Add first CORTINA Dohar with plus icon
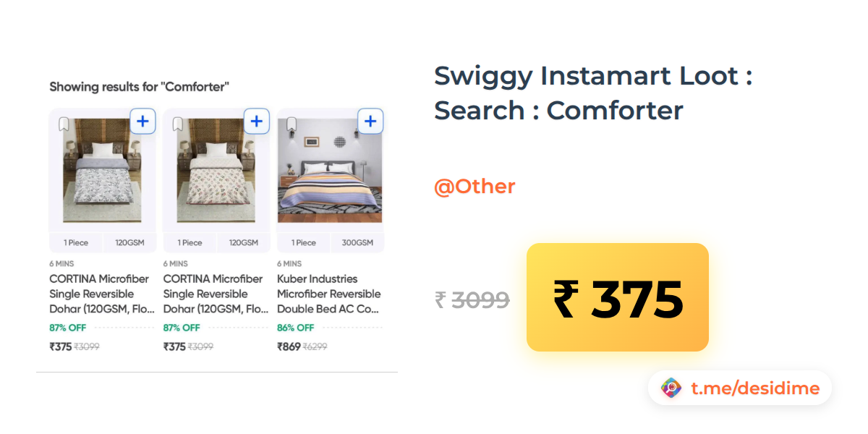The height and width of the screenshot is (434, 868). (x=142, y=122)
